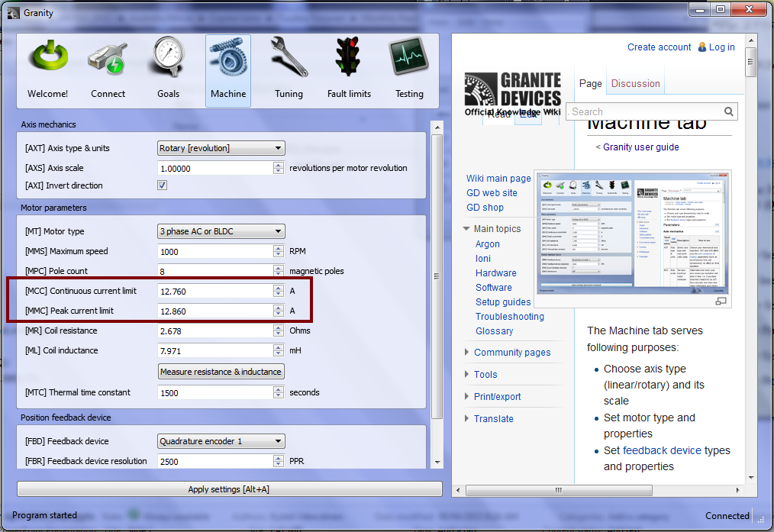Click the Continuous current limit input field

214,291
